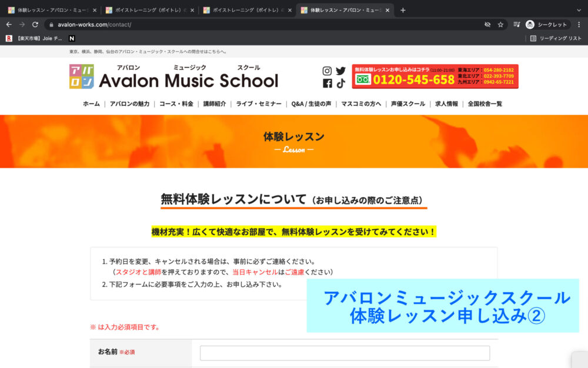
Task: Open the Chrome three-dot menu
Action: pyautogui.click(x=579, y=24)
